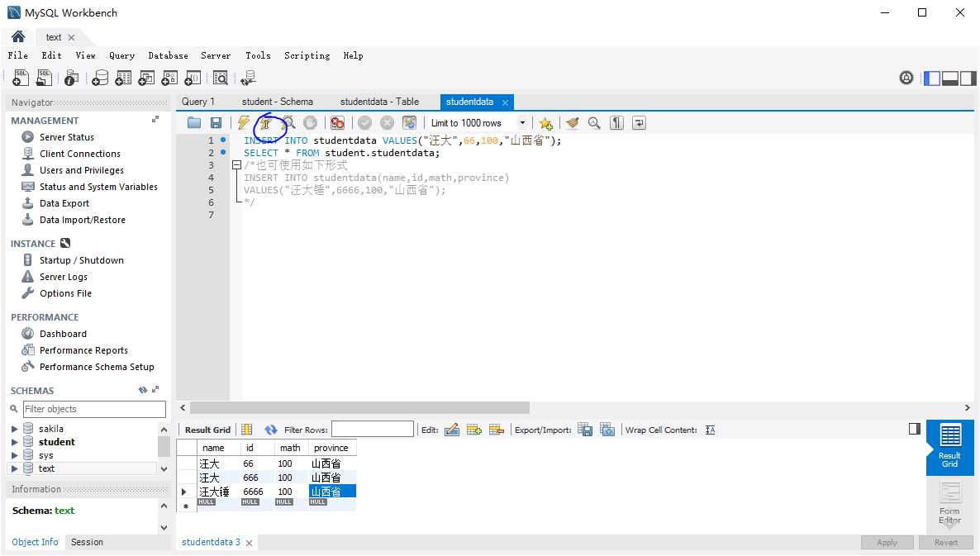
Task: Edit current row icon in result grid
Action: pos(452,430)
